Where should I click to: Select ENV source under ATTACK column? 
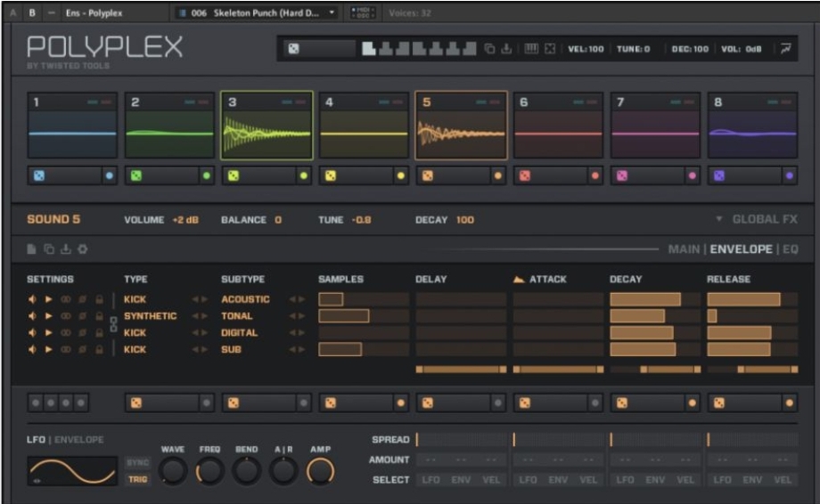click(x=558, y=480)
